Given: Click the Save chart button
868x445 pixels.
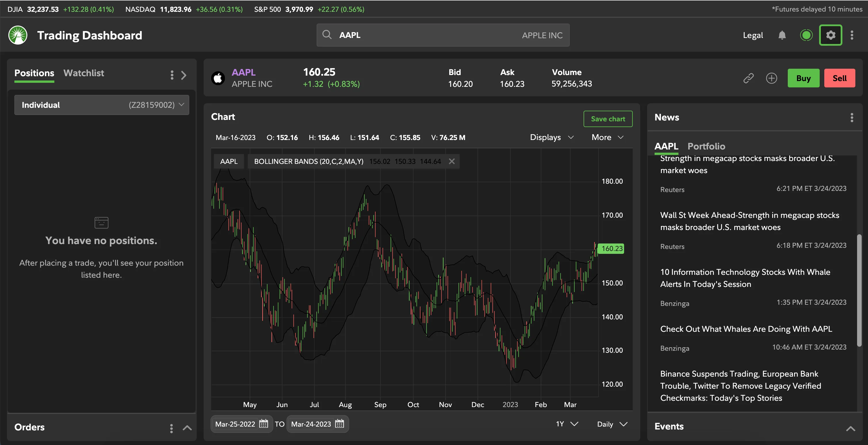Looking at the screenshot, I should [x=608, y=118].
